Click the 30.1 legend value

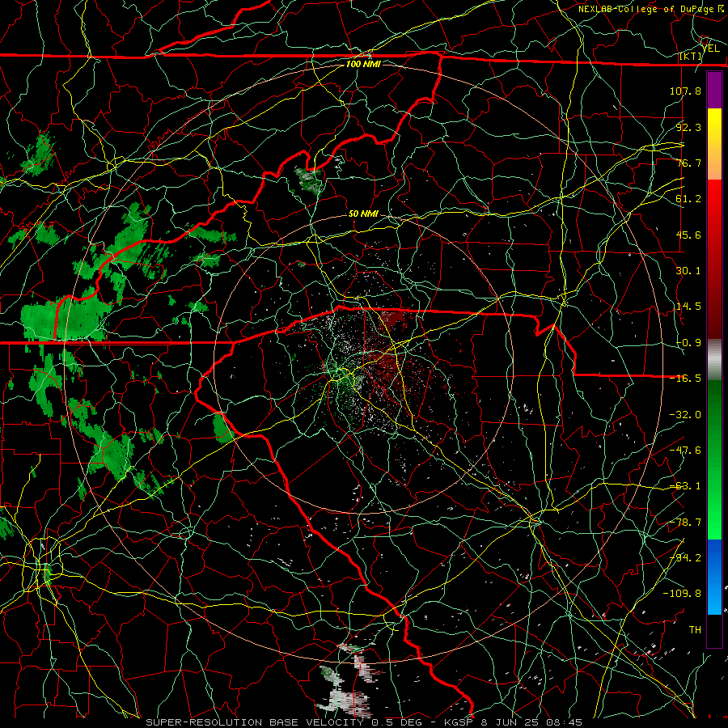tap(688, 271)
